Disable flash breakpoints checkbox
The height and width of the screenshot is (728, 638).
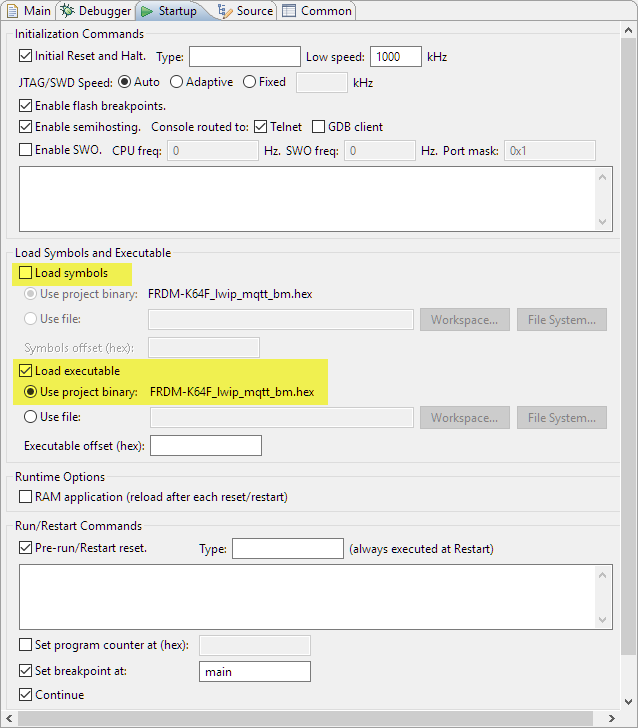[x=26, y=105]
